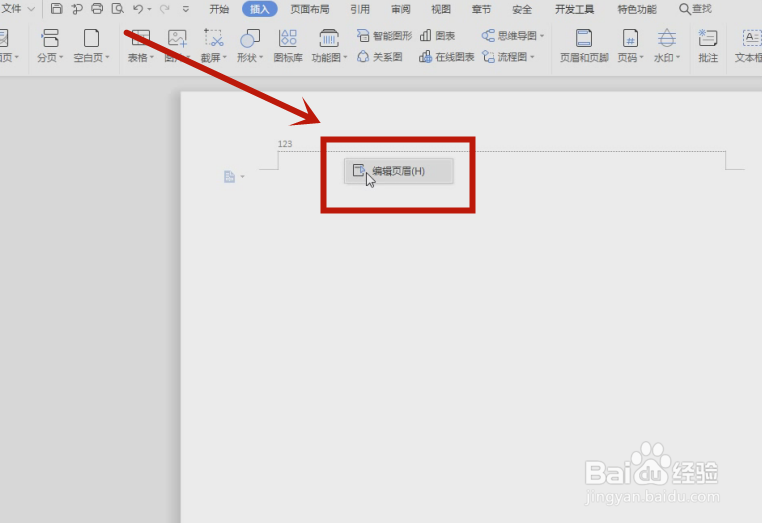Click the 形状 shapes icon
Image resolution: width=762 pixels, height=523 pixels.
tap(250, 38)
